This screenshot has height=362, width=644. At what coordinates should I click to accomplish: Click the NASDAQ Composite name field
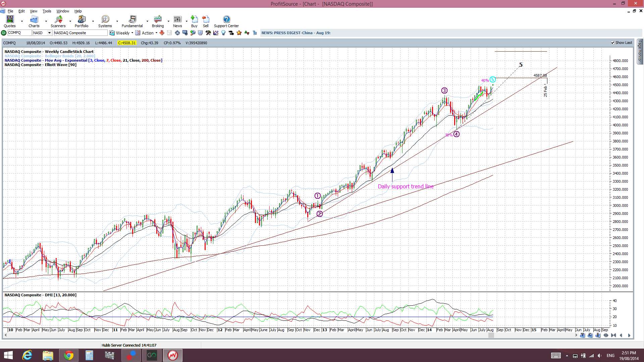(80, 33)
